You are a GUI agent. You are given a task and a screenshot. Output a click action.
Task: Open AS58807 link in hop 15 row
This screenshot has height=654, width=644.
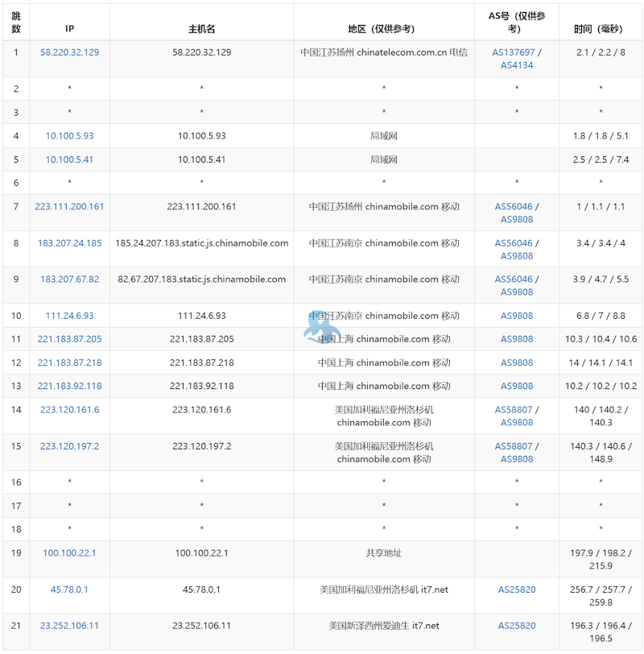click(x=514, y=446)
